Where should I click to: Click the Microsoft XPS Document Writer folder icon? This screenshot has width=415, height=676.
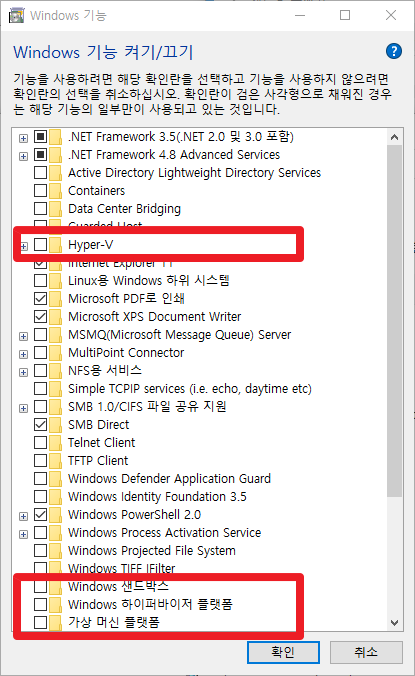click(55, 316)
